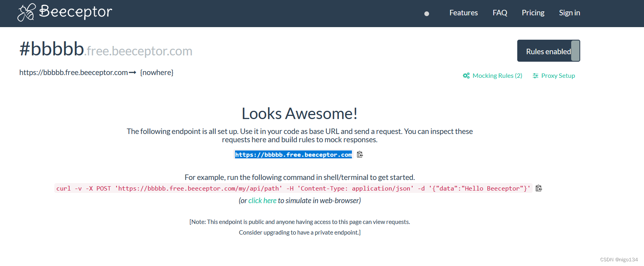
Task: Open the Features menu item
Action: point(464,13)
